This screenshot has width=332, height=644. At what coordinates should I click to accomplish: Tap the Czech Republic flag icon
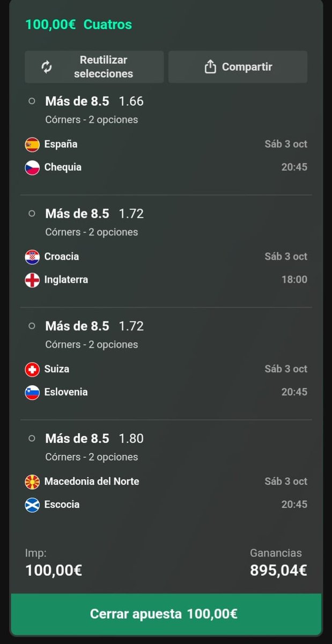(x=32, y=167)
